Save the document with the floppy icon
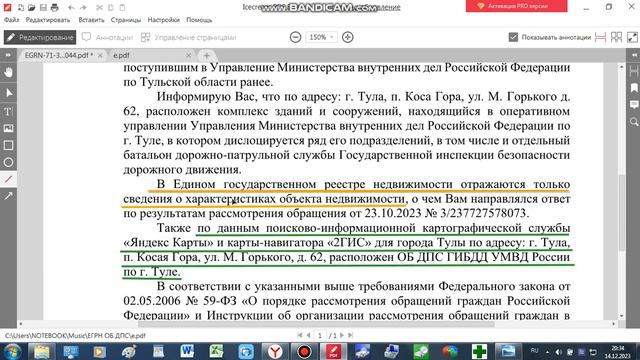 (43, 7)
